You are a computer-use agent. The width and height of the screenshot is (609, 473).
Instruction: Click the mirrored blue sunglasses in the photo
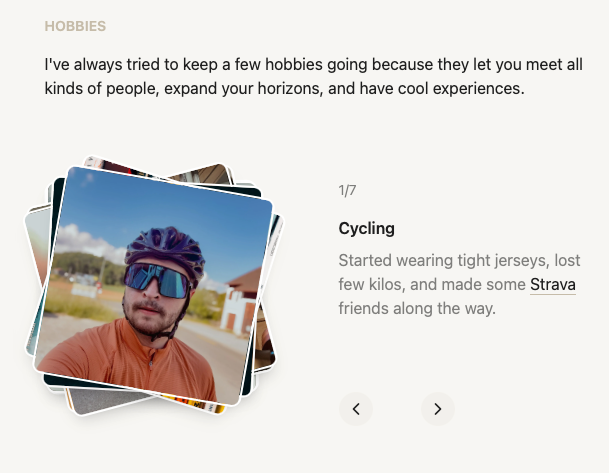[x=157, y=280]
